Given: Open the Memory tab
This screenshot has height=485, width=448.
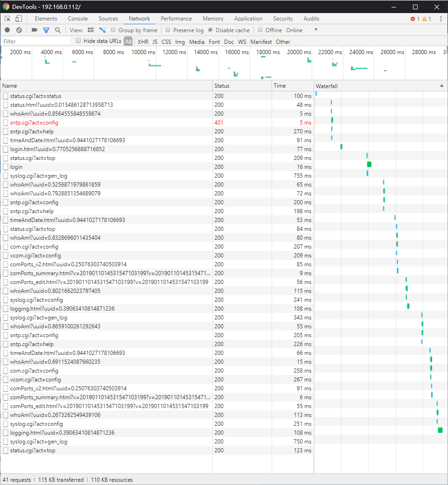Looking at the screenshot, I should [x=213, y=19].
